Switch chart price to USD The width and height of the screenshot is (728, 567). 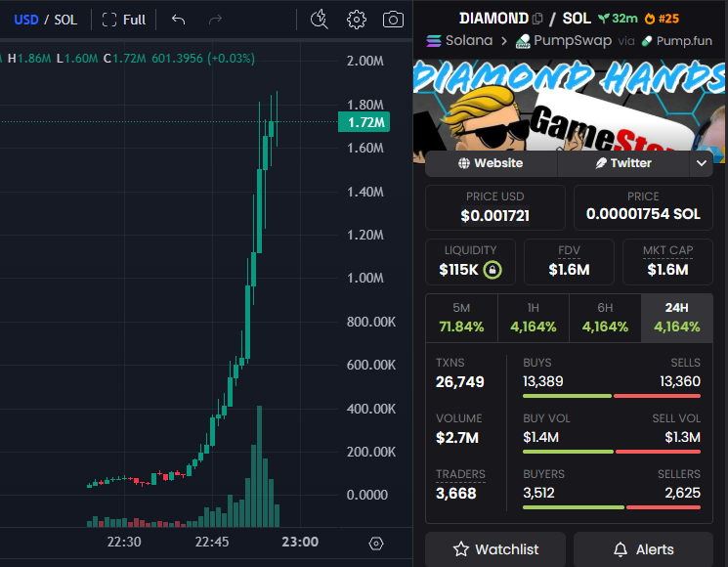pos(26,20)
